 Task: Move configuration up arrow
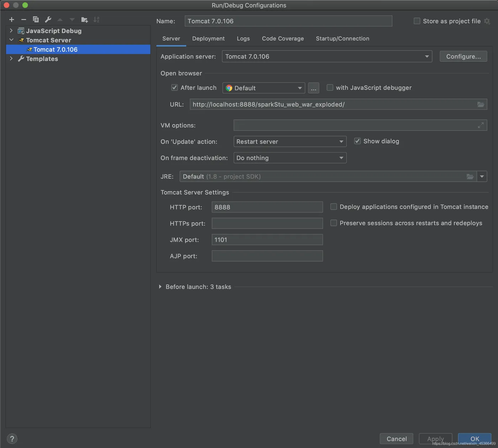[60, 20]
